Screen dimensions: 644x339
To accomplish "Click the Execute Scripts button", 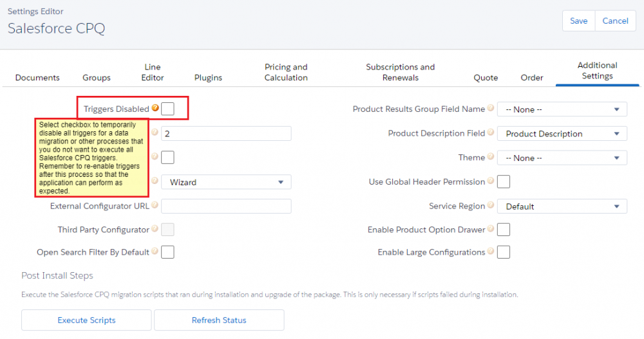I will click(x=87, y=320).
